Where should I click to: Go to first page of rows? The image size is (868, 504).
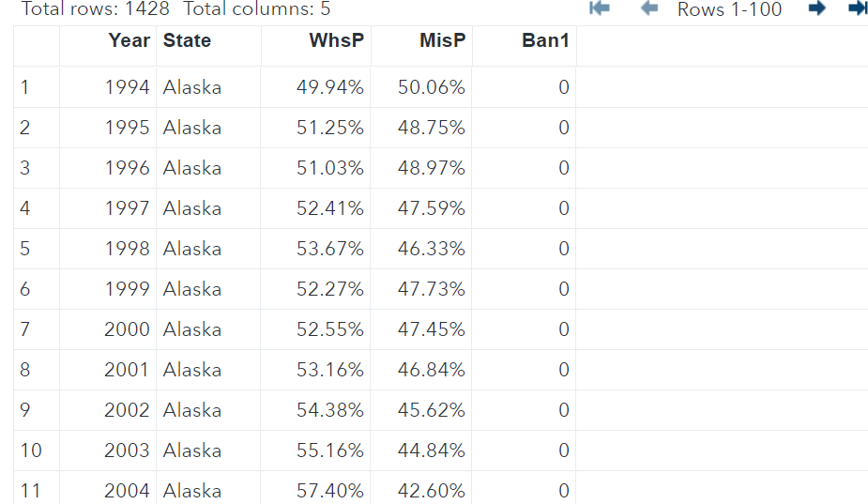[600, 8]
